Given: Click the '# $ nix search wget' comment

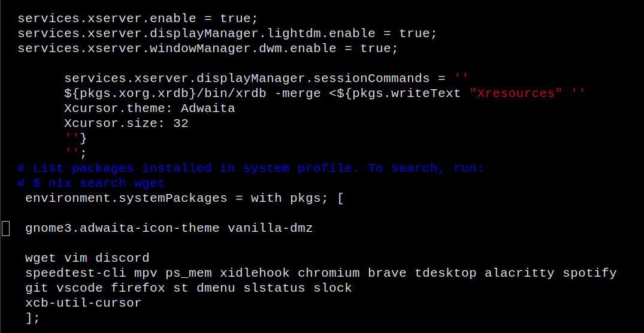Looking at the screenshot, I should tap(91, 183).
